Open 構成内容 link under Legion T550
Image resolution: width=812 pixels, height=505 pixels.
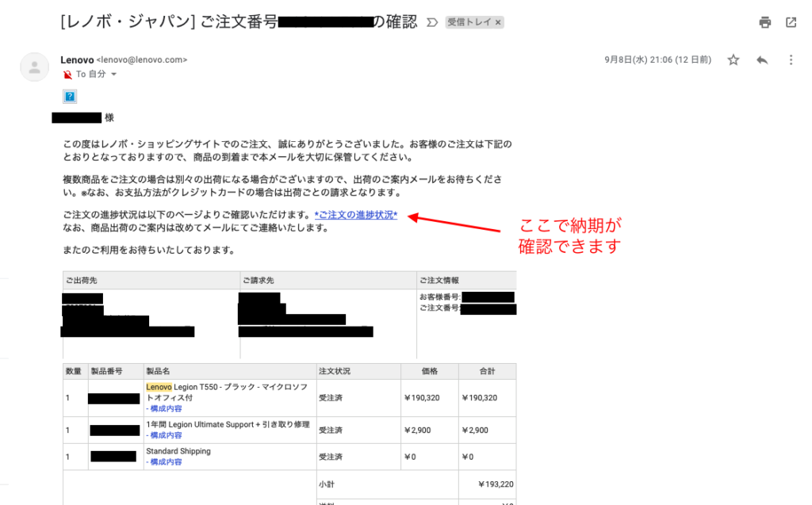coord(164,408)
